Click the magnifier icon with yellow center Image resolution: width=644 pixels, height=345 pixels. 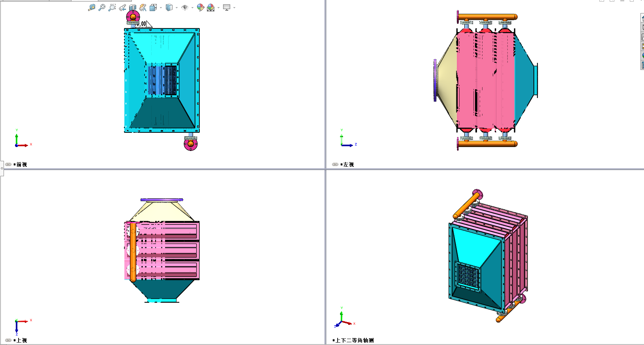[x=92, y=8]
